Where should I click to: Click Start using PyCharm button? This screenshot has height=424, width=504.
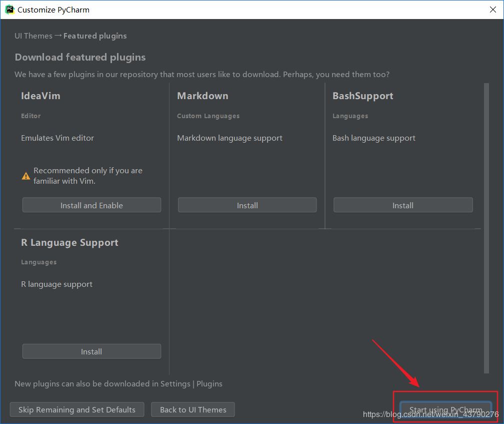pyautogui.click(x=445, y=409)
